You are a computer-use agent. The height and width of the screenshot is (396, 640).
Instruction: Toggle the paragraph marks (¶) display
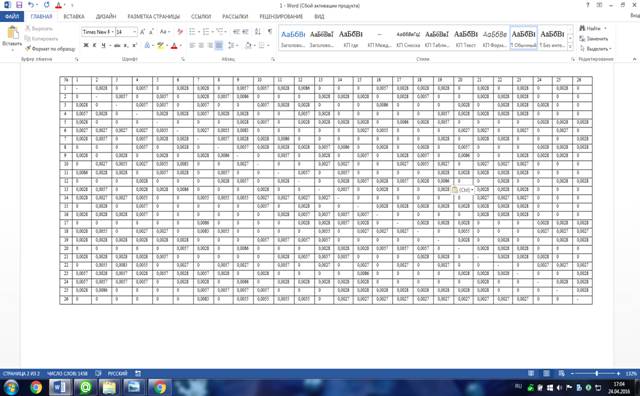pyautogui.click(x=270, y=32)
